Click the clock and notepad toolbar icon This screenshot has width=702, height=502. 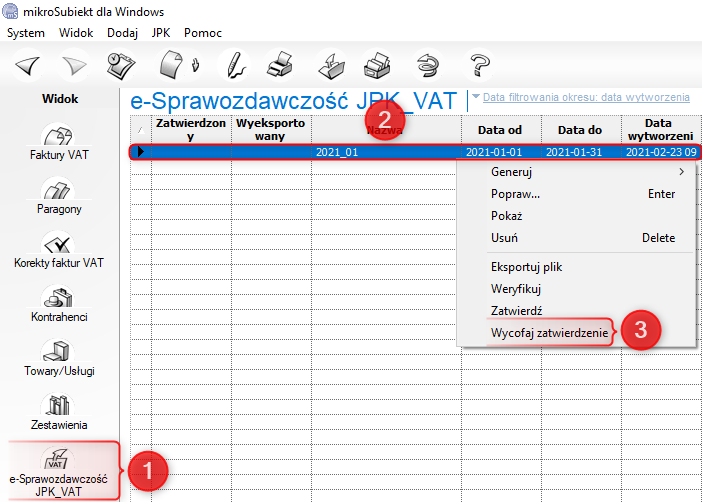tap(121, 66)
